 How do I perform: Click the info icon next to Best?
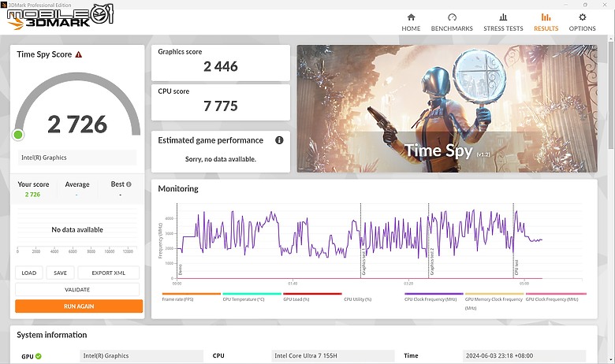[129, 184]
